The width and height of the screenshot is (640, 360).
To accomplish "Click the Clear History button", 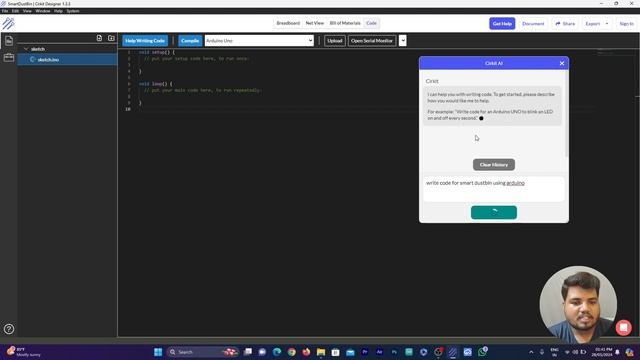I will [x=494, y=165].
